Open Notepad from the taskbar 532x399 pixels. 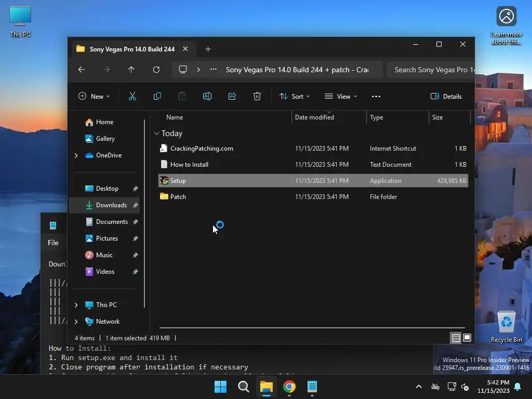(312, 387)
